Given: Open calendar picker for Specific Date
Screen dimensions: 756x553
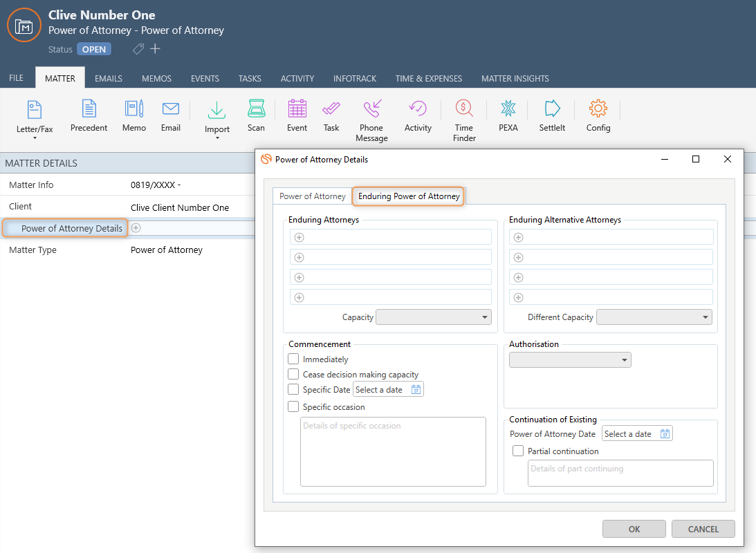Looking at the screenshot, I should [x=416, y=390].
